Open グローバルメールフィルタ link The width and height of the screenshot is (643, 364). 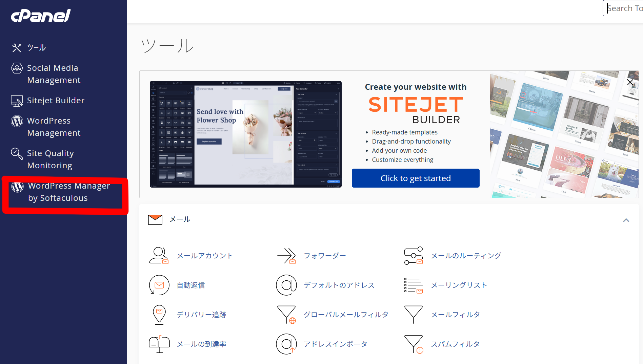pos(346,315)
